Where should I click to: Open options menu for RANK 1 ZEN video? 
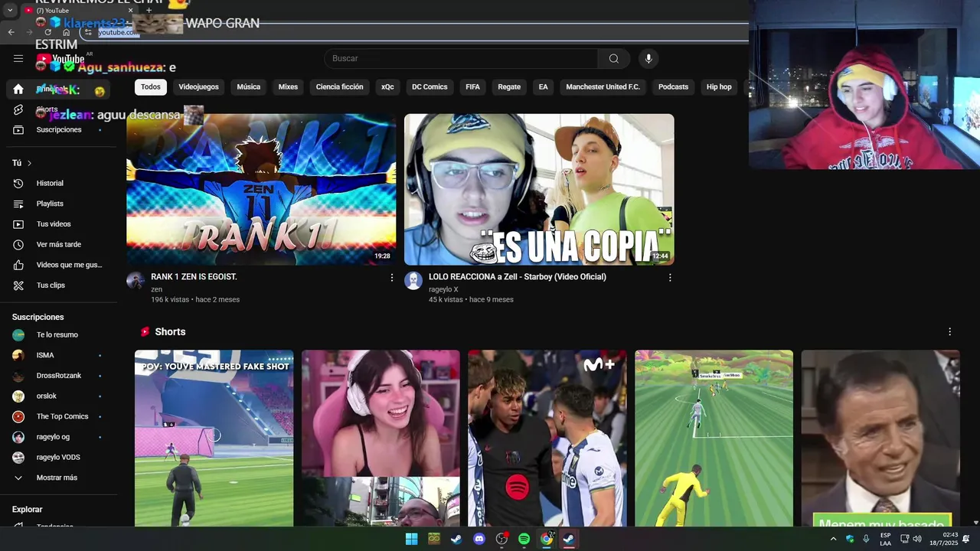pyautogui.click(x=392, y=278)
